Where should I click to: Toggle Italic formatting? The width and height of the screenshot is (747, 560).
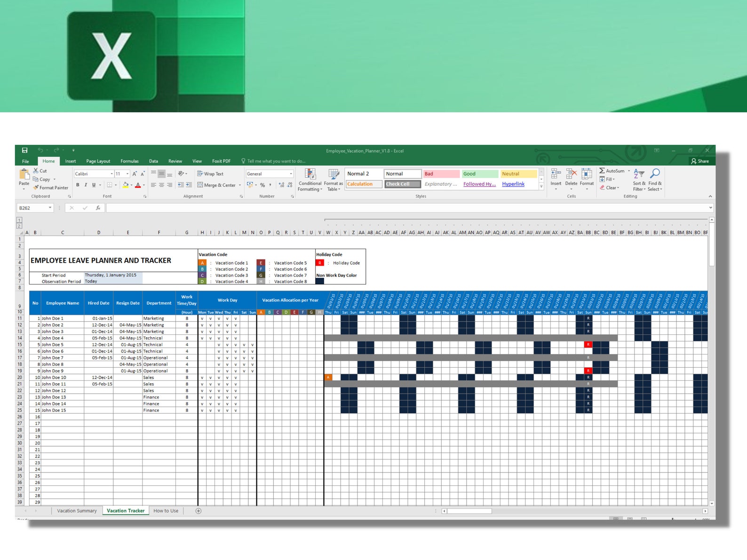click(x=86, y=185)
